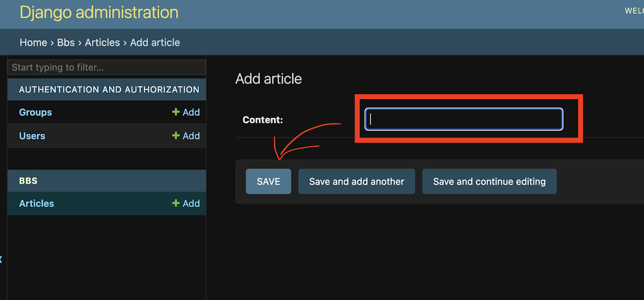Click the Add article page heading
644x300 pixels.
coord(269,79)
